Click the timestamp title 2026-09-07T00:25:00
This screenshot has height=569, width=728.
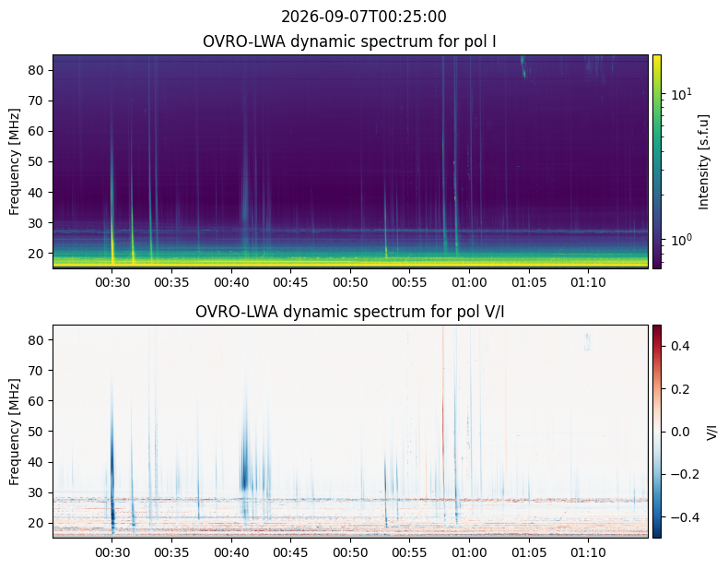tap(363, 17)
